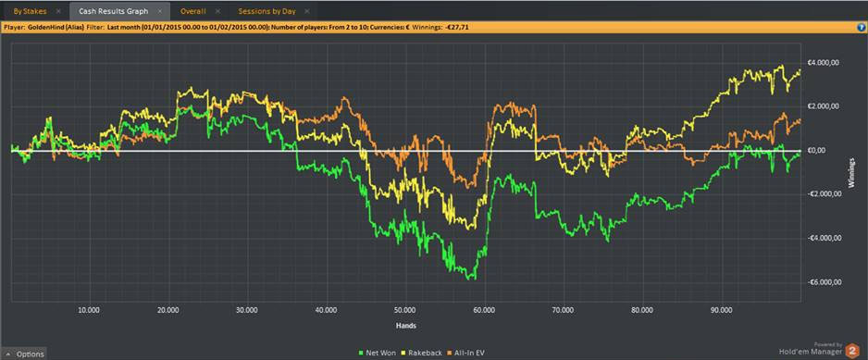
Task: Click the €2.000,00 axis label
Action: (825, 106)
